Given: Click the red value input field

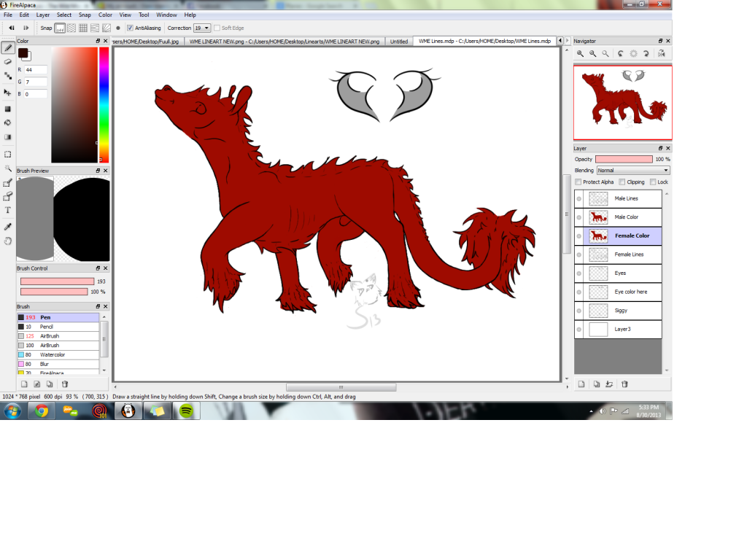Looking at the screenshot, I should 36,70.
